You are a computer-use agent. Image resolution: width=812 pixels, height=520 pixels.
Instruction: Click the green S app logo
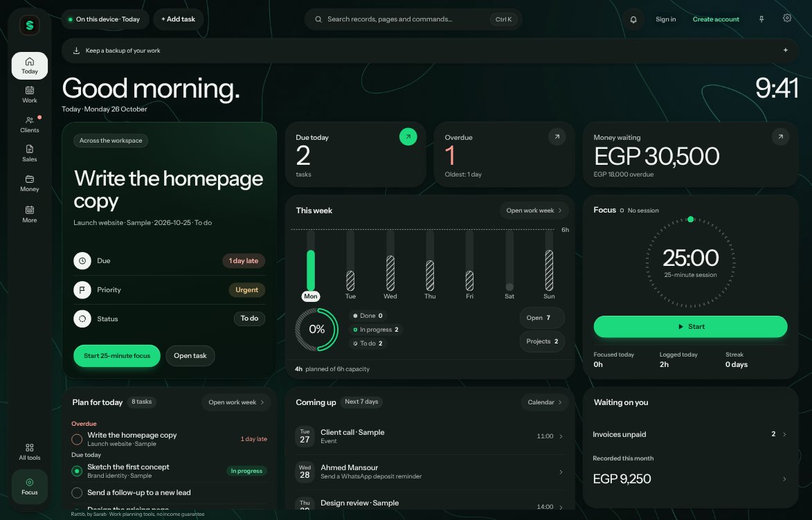click(x=30, y=25)
